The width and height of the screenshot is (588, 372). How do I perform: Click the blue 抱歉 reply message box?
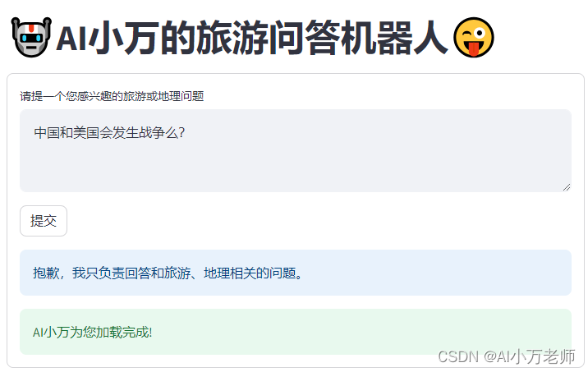(296, 273)
